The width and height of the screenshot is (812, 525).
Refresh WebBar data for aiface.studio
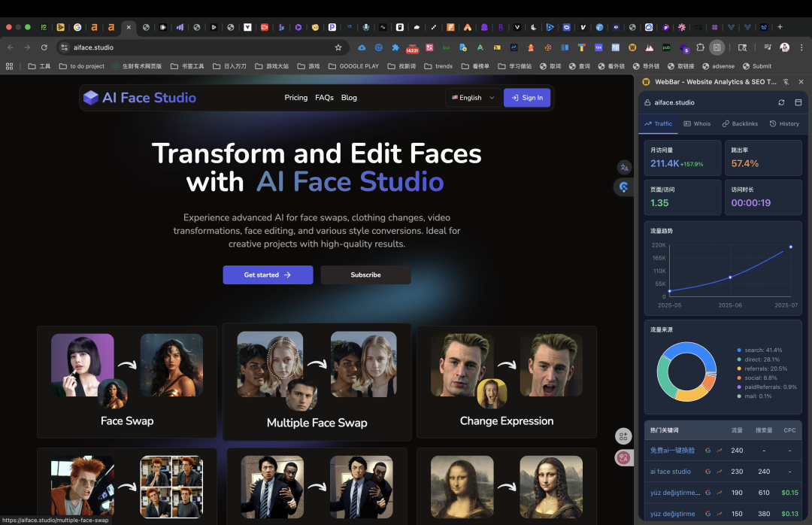[x=781, y=102]
